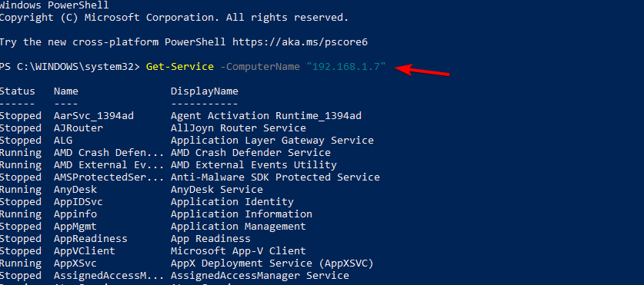Click AMD External Events Utility display name

(x=254, y=165)
